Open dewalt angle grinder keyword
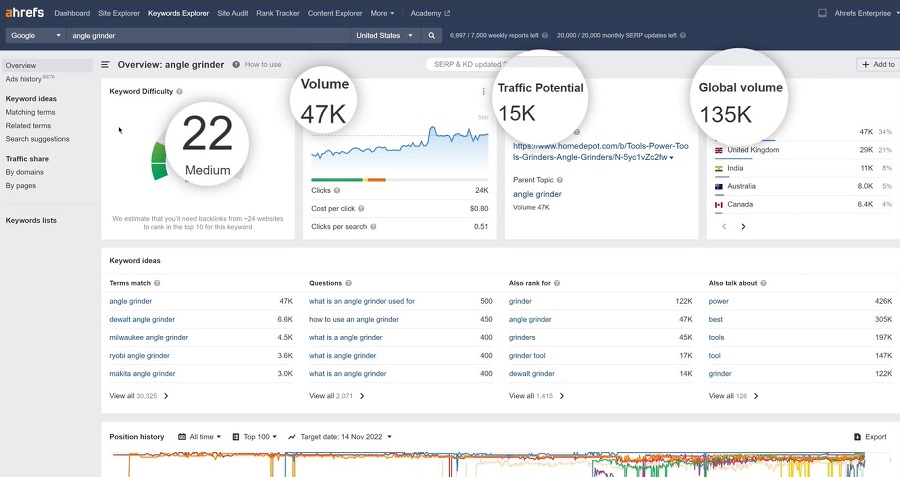900x477 pixels. click(x=142, y=320)
